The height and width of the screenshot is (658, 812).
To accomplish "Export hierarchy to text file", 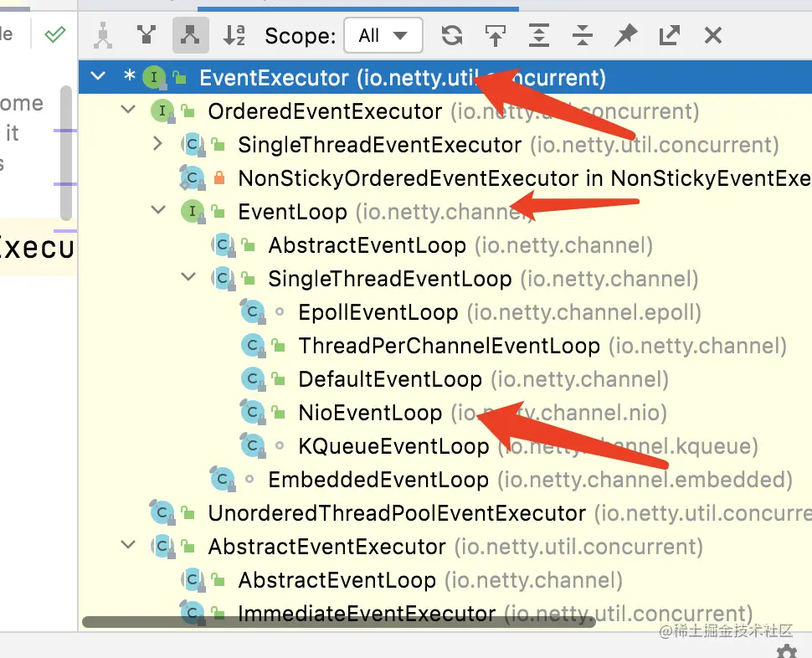I will coord(669,35).
